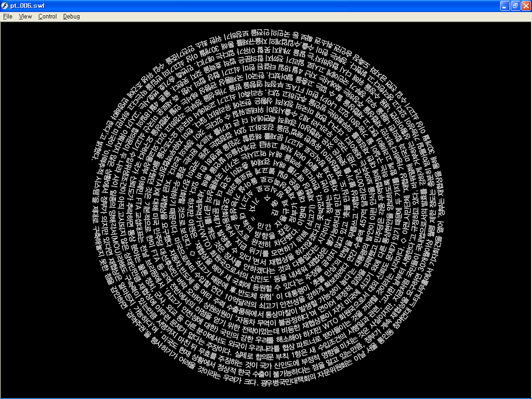The height and width of the screenshot is (399, 532).
Task: Open the File menu
Action: [x=7, y=16]
